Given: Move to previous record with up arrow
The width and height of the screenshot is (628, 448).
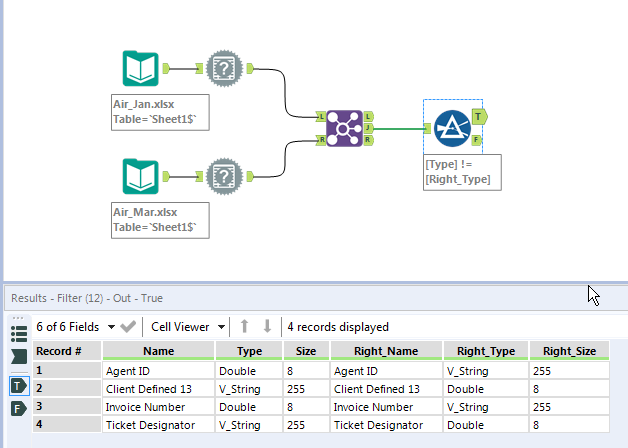Looking at the screenshot, I should point(244,327).
